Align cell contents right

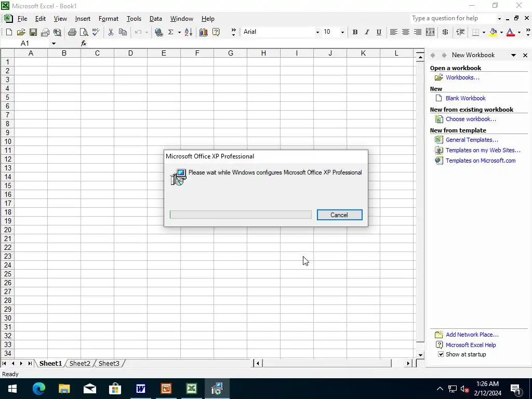(418, 32)
